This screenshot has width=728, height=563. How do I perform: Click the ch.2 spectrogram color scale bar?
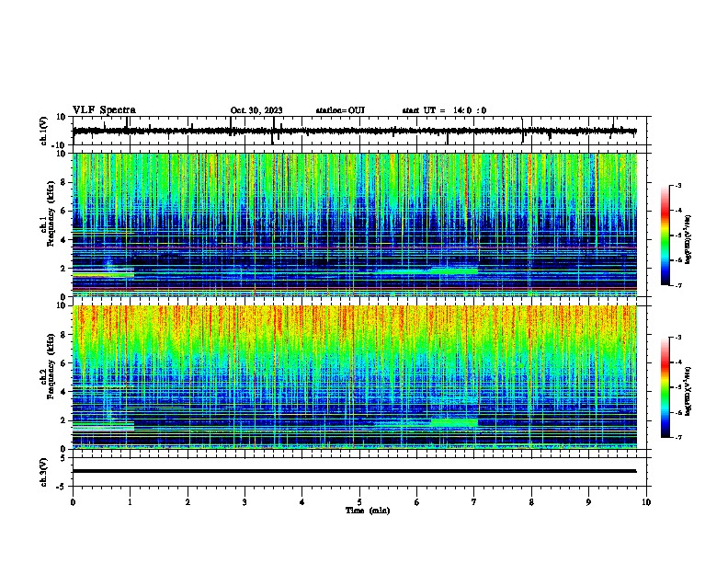(x=665, y=387)
